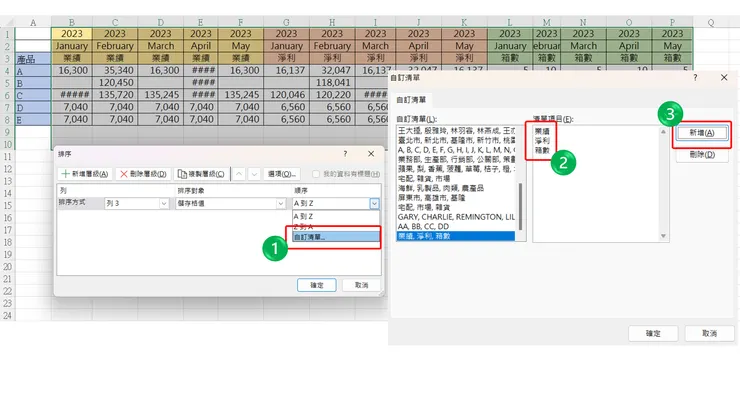Click the 新增層級(A) add level button
740x416 pixels.
coord(85,174)
